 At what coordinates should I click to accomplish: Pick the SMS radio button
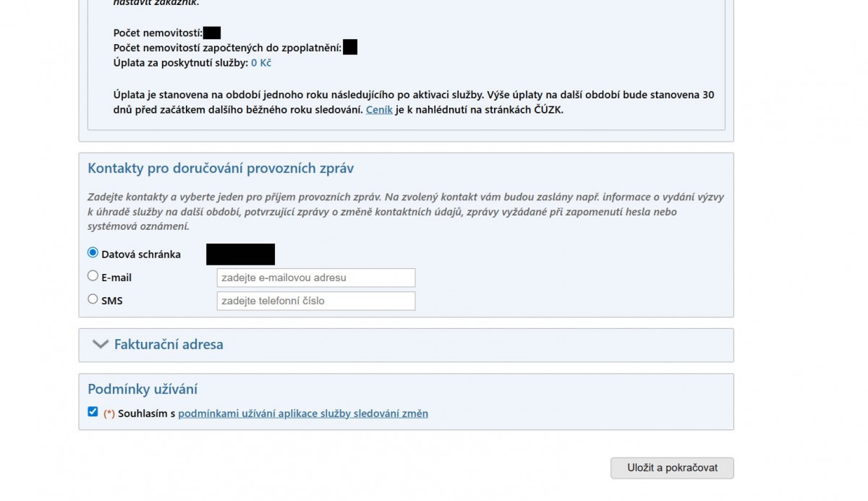[93, 299]
